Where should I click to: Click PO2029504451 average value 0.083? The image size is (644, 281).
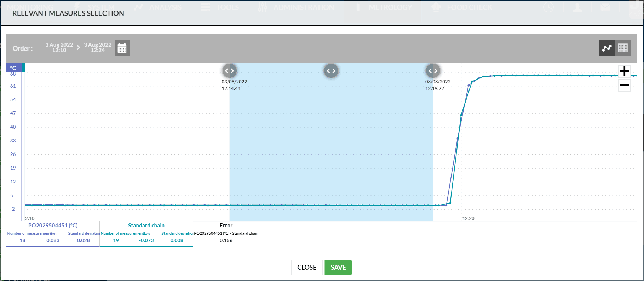point(53,240)
